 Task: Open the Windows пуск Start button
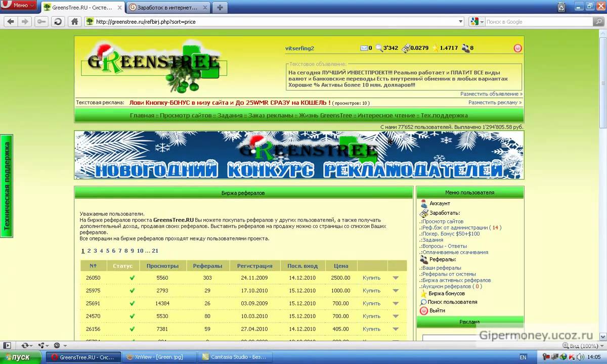21,357
